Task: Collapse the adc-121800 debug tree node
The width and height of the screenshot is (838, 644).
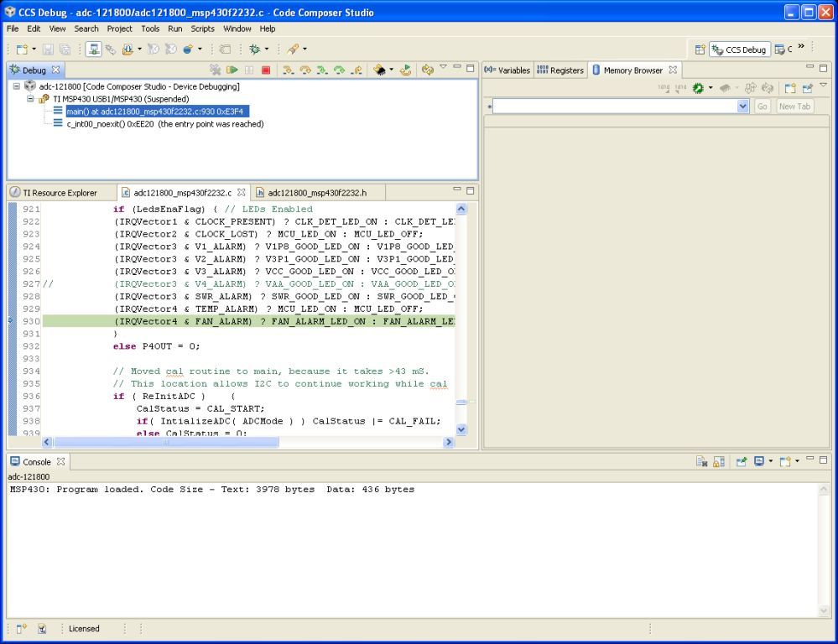Action: (x=17, y=86)
